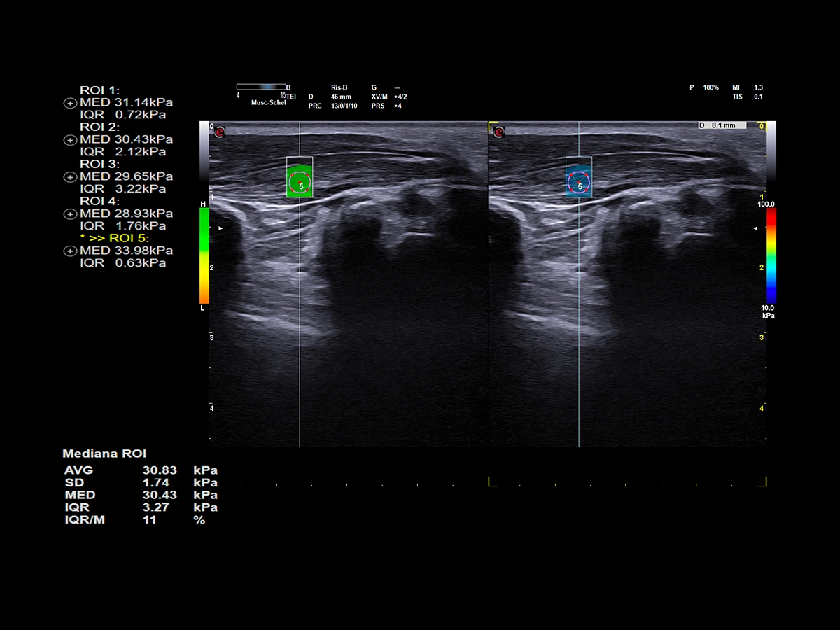
Task: Toggle the XV/M view mode setting
Action: (378, 97)
